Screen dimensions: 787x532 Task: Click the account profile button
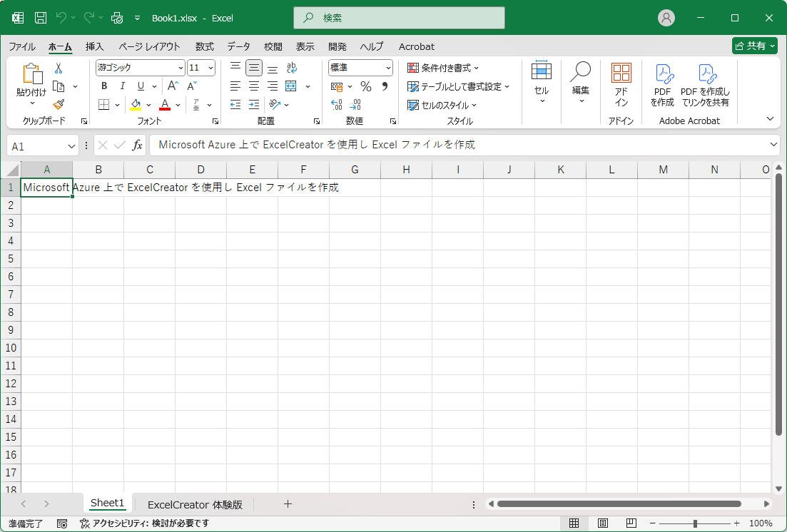(666, 18)
